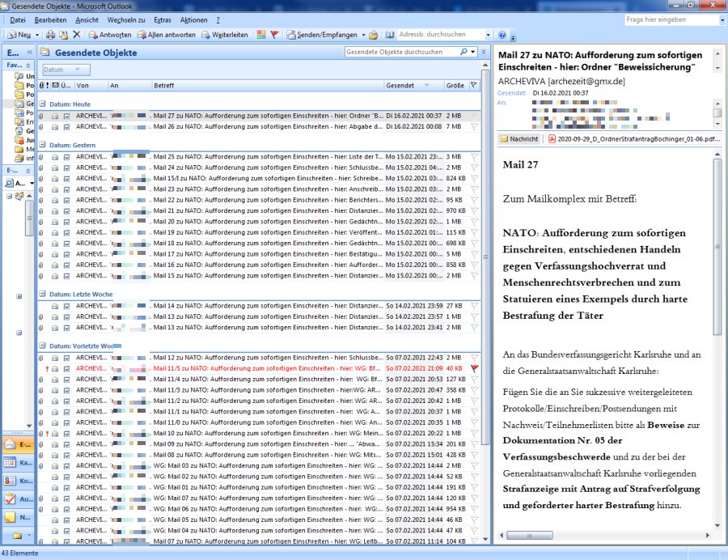The width and height of the screenshot is (728, 560).
Task: Open the Senden/Empfangen dropdown arrow
Action: [x=363, y=35]
